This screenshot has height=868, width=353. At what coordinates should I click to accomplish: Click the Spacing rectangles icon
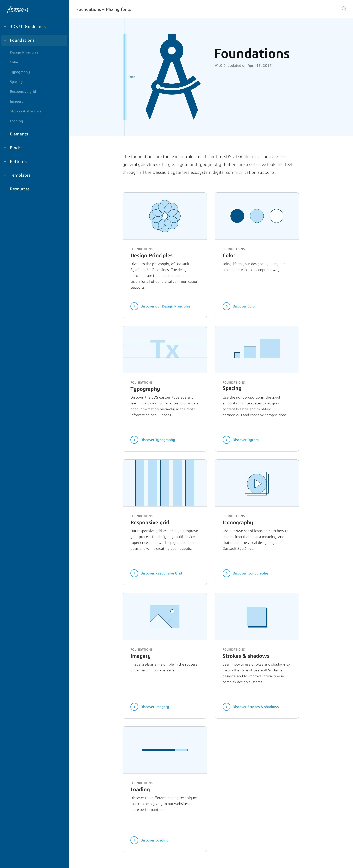pos(256,349)
